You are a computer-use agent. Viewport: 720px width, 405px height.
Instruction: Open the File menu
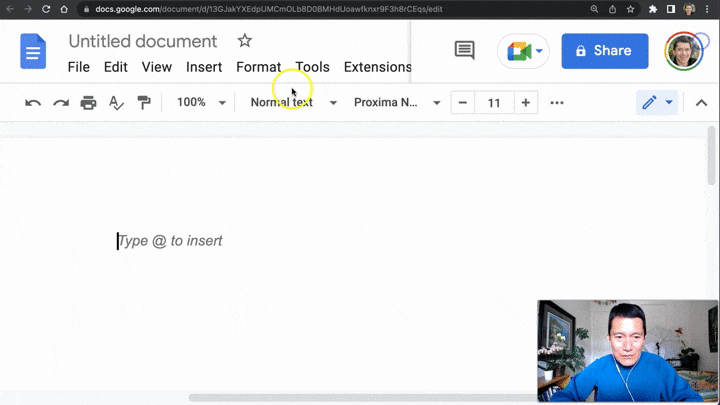pos(79,67)
